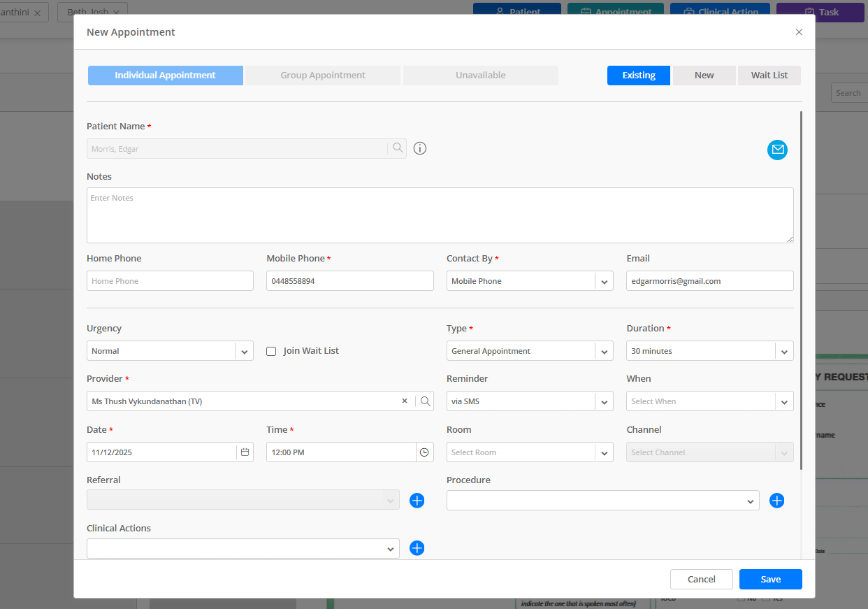Close the Beth, Josh tab in background window
Image resolution: width=868 pixels, height=609 pixels.
pos(116,13)
